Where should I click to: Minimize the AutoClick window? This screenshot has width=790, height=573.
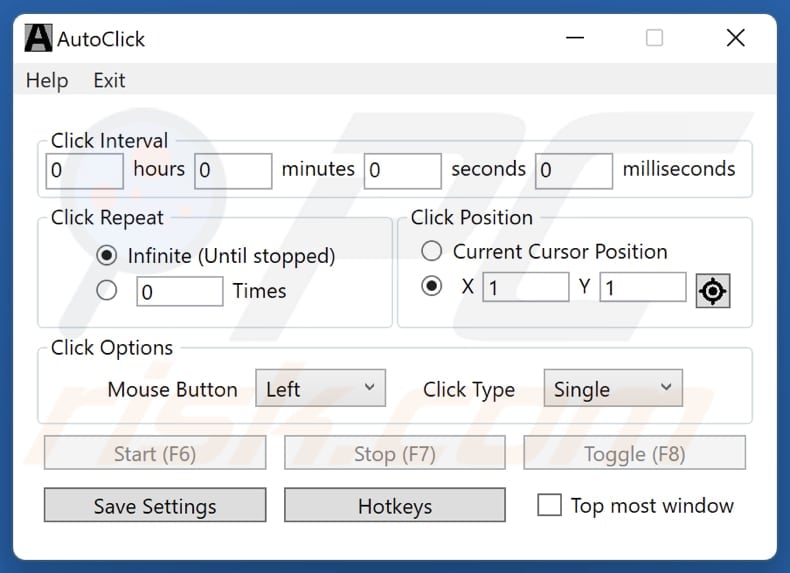pyautogui.click(x=574, y=38)
